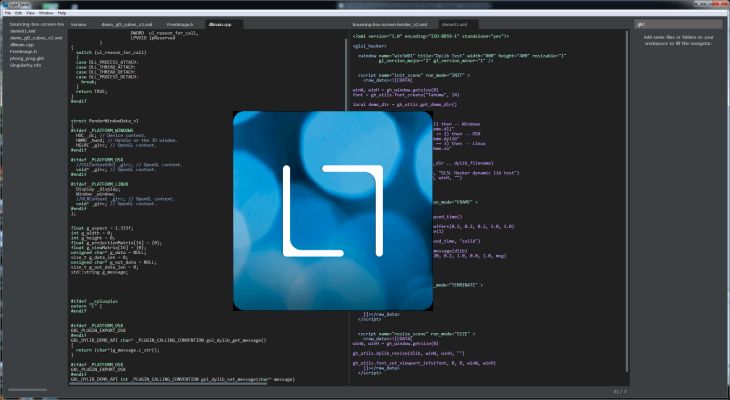The width and height of the screenshot is (730, 400).
Task: Select Singularity.obj in the sidebar list
Action: (26, 65)
